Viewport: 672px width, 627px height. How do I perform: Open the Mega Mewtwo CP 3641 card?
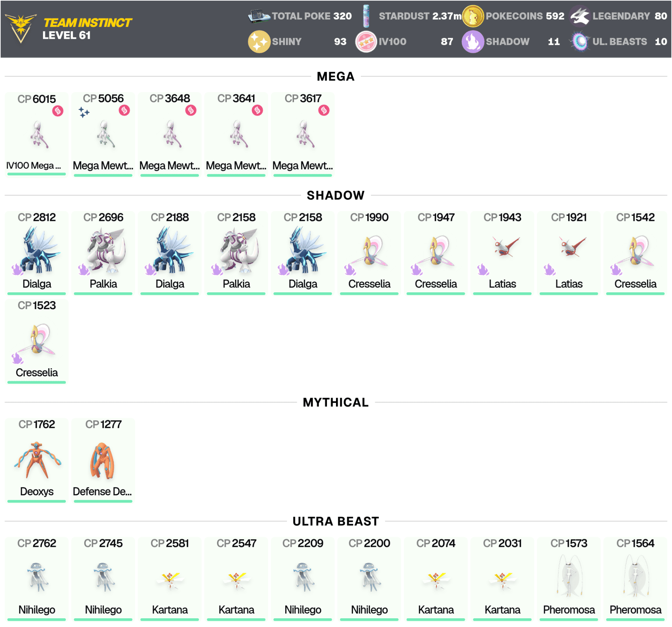[236, 134]
